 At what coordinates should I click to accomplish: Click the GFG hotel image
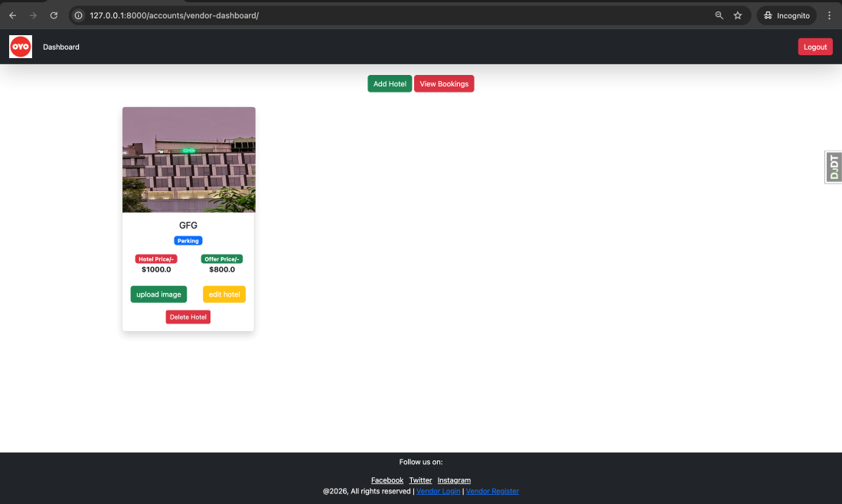click(189, 159)
